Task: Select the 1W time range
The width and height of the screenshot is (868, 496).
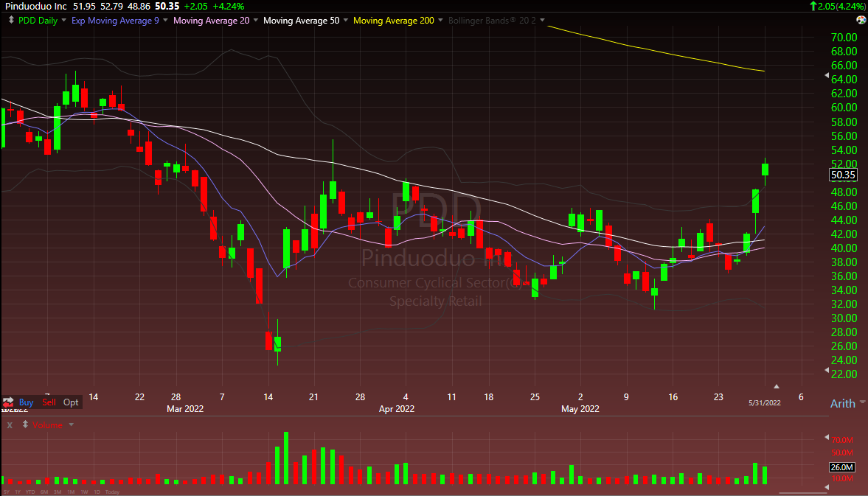Action: 84,492
